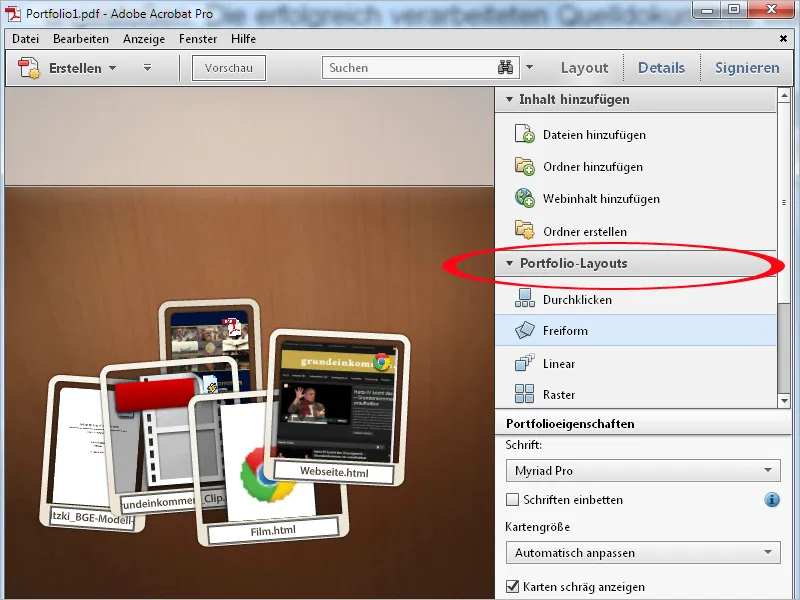Screen dimensions: 800x600
Task: Close the document with the menu bar X
Action: 783,38
